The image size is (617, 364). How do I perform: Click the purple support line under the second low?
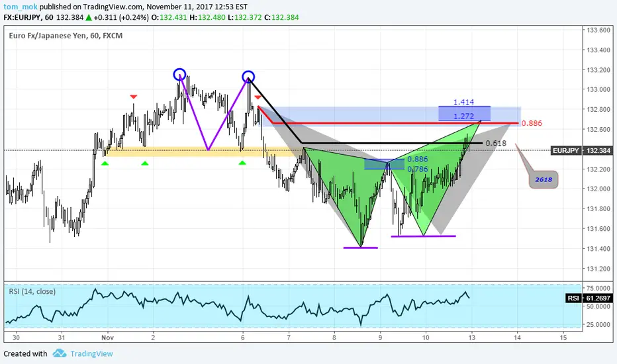point(424,236)
